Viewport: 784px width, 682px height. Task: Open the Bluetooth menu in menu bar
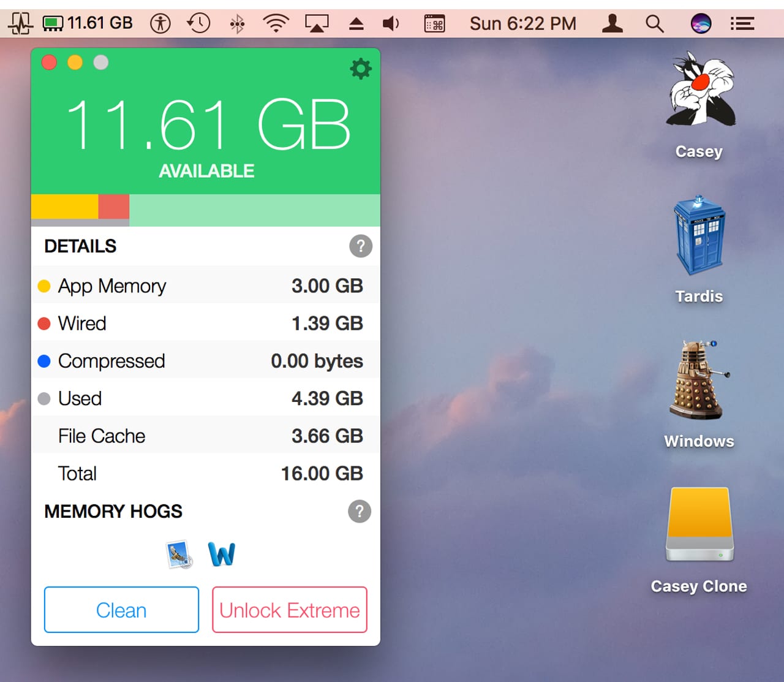(237, 24)
